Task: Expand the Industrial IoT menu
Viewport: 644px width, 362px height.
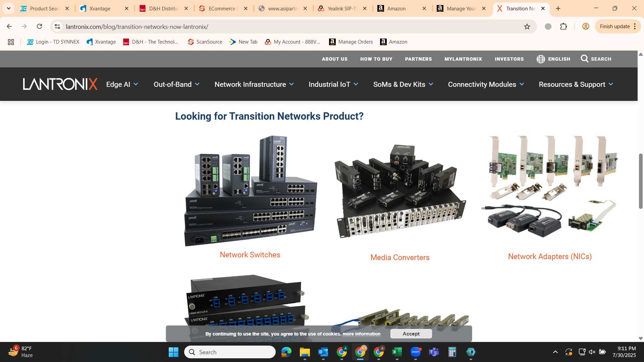Action: pos(333,84)
